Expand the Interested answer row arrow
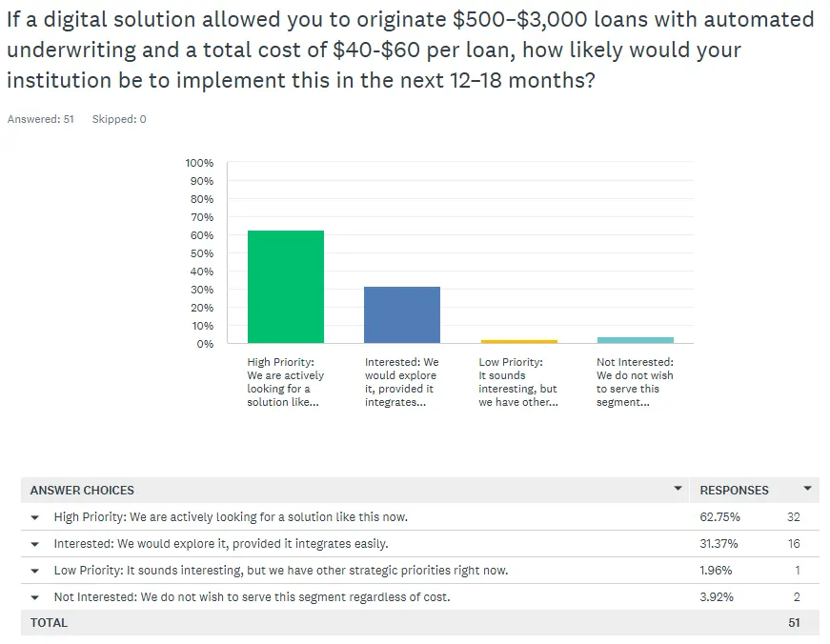This screenshot has width=830, height=644. tap(35, 544)
